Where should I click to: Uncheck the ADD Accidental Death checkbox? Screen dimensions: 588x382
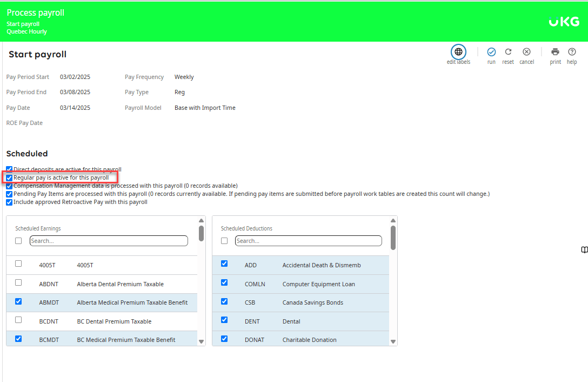pos(224,264)
